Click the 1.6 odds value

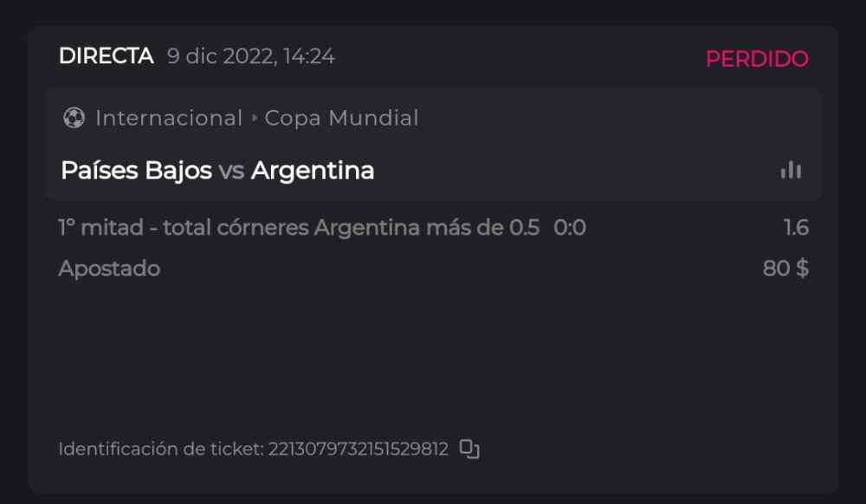pos(796,228)
